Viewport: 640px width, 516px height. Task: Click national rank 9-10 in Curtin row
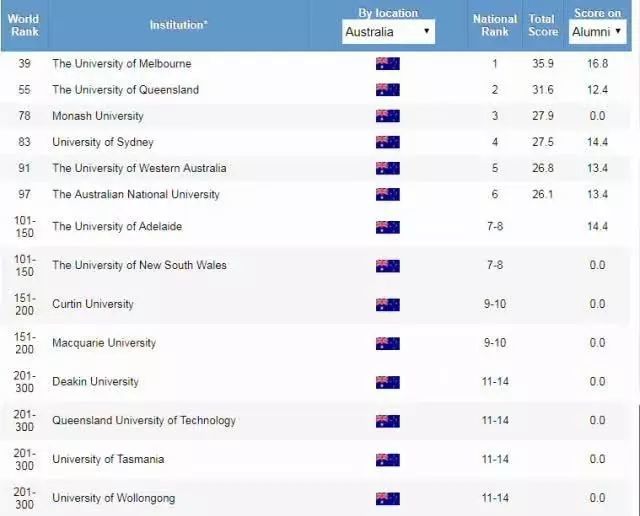click(495, 304)
